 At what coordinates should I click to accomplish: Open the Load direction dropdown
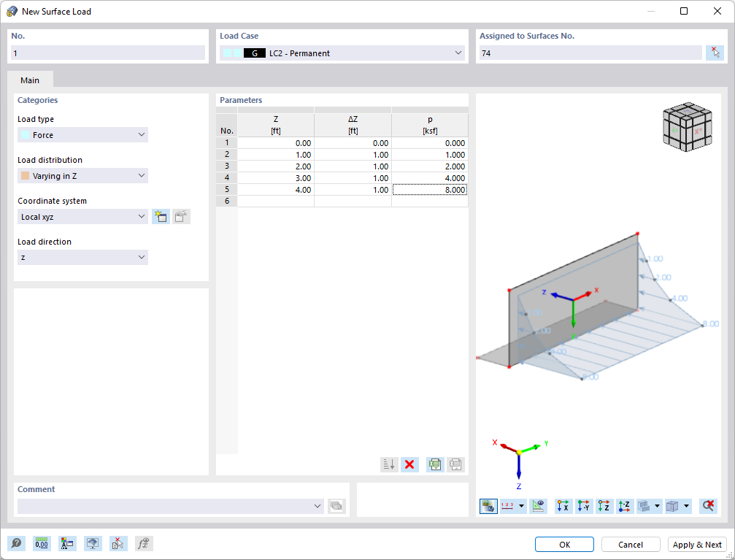tap(141, 257)
